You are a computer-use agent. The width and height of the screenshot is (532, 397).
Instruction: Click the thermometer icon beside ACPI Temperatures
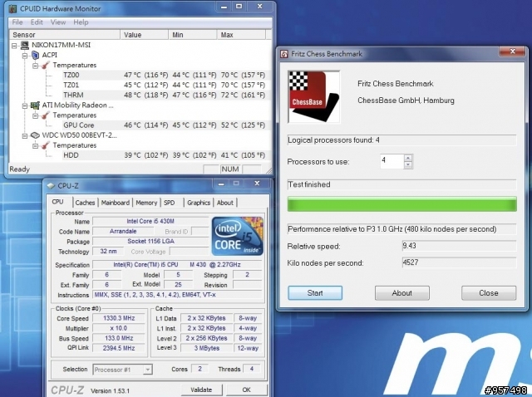coord(46,65)
